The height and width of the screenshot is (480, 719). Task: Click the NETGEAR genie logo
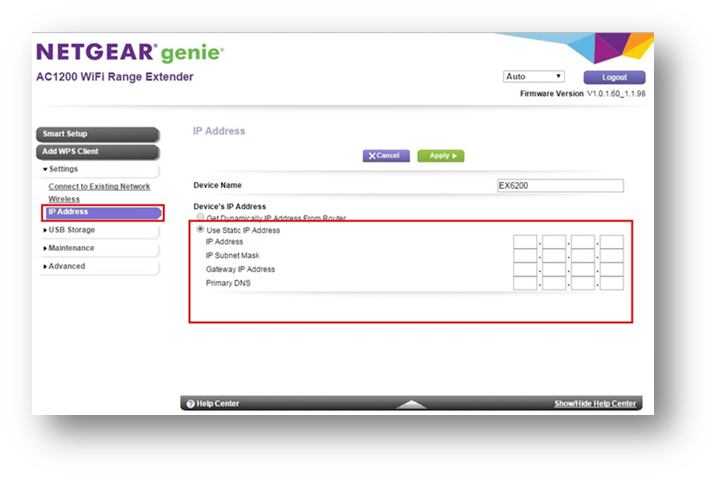click(130, 52)
